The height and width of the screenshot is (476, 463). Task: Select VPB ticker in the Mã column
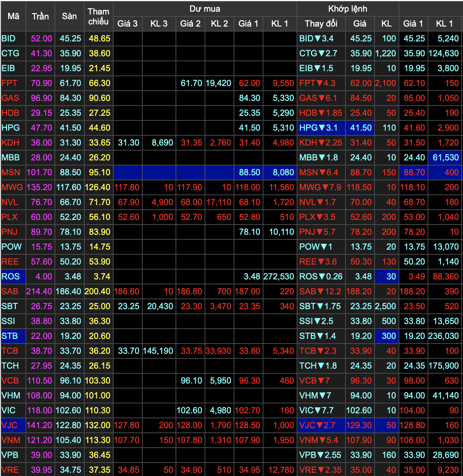point(13,455)
